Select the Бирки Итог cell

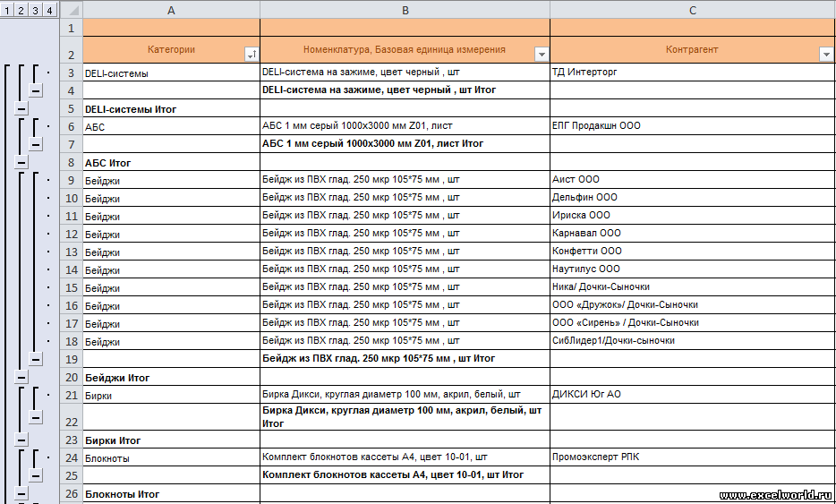(x=171, y=440)
